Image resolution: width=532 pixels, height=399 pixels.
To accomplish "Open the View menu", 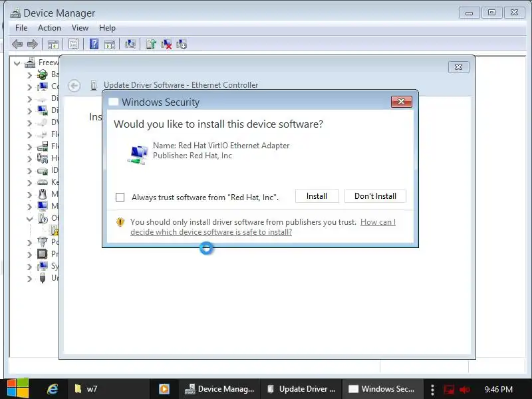I will tap(80, 28).
